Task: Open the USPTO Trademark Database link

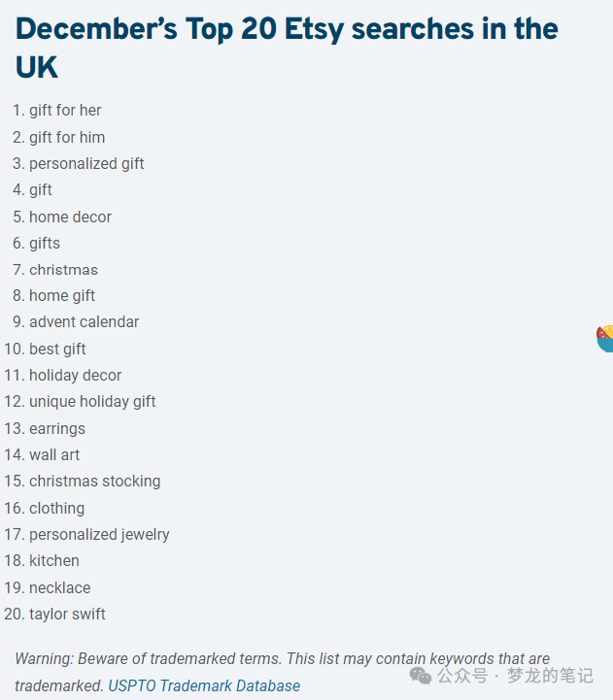Action: click(x=204, y=685)
